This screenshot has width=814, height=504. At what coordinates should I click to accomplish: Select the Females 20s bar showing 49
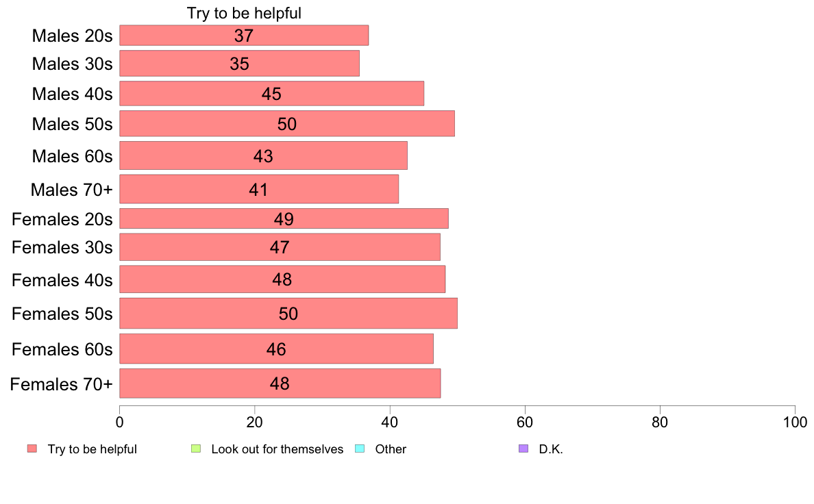pyautogui.click(x=284, y=218)
